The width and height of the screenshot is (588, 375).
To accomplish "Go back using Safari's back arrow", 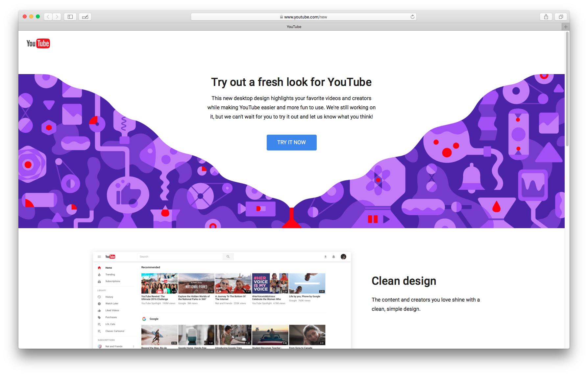I will pos(48,17).
